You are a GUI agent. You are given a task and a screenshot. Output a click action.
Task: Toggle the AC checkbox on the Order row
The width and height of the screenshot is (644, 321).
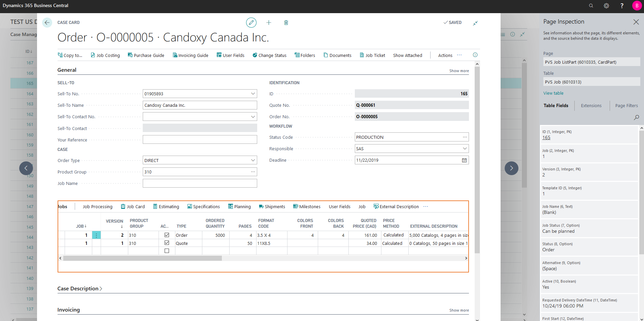click(x=167, y=235)
